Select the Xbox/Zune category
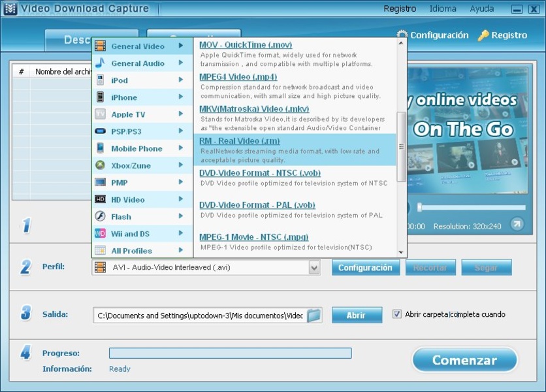This screenshot has height=392, width=546. pos(142,165)
